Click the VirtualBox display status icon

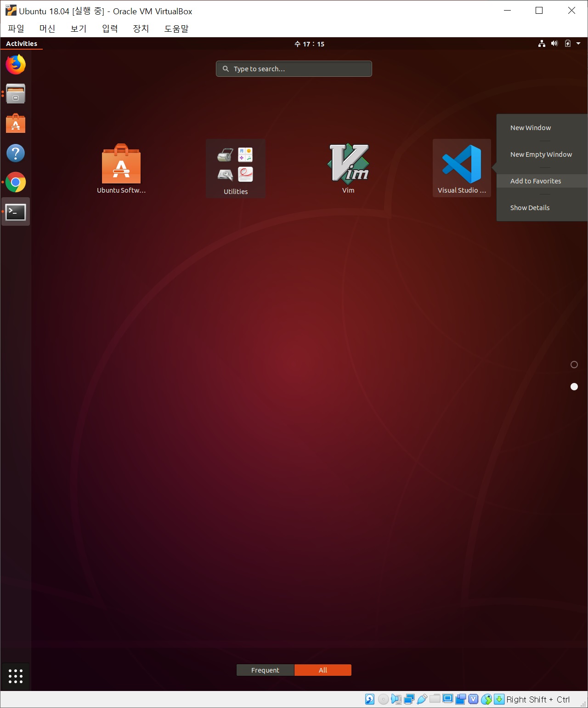click(447, 699)
